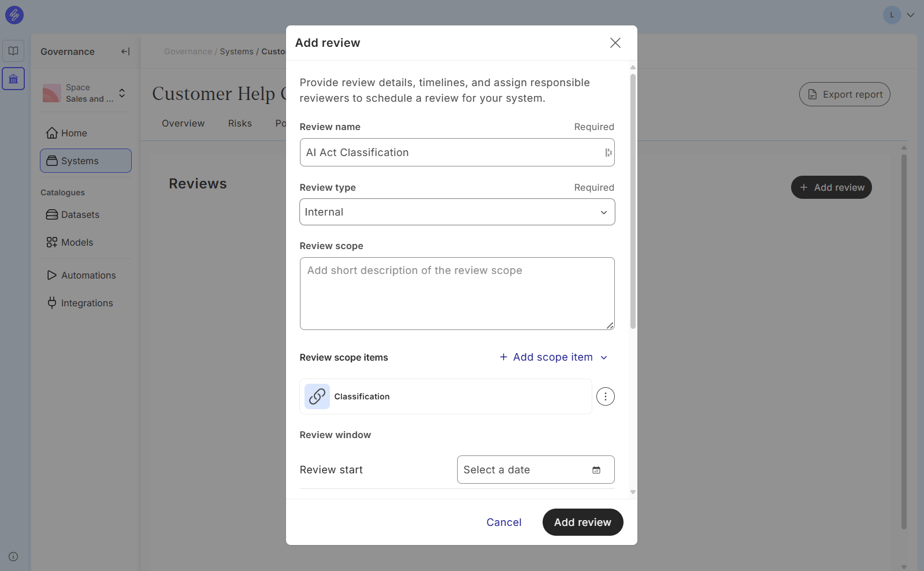The image size is (924, 571).
Task: Open the Space switcher for Sales
Action: tap(122, 93)
